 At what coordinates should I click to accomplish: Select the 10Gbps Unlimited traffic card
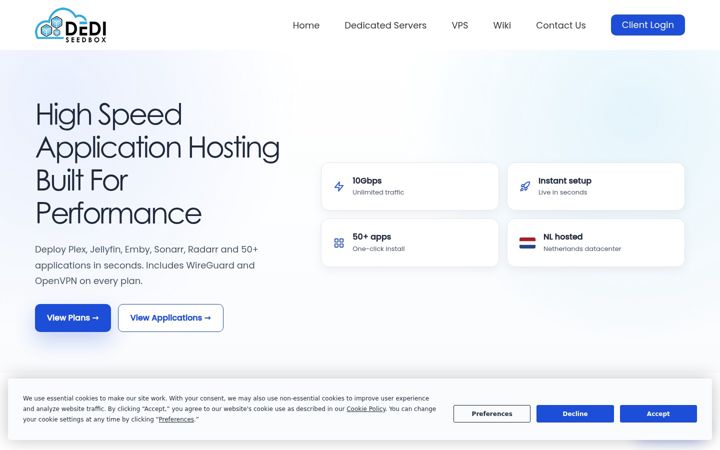(x=410, y=186)
